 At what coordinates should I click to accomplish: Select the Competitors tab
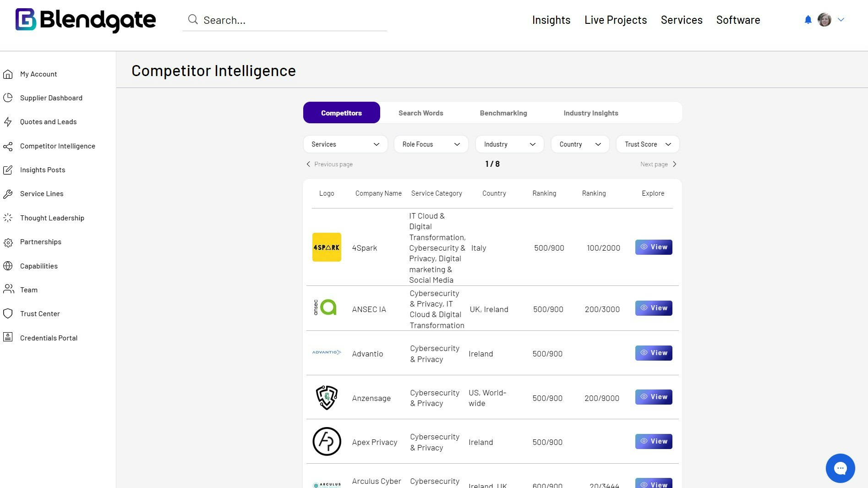[x=341, y=113]
